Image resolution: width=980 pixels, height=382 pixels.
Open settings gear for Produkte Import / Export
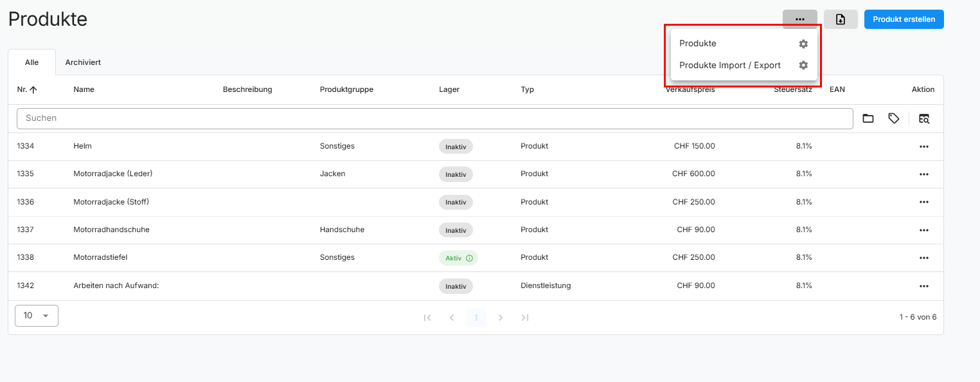[x=803, y=66]
